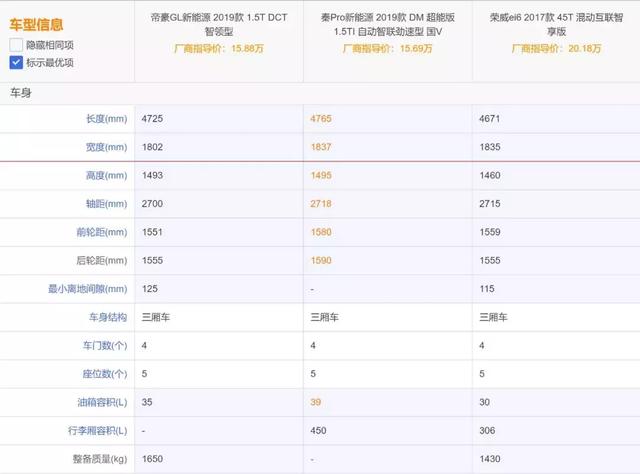
Task: Select trunk capacity value 306
Action: [x=487, y=431]
